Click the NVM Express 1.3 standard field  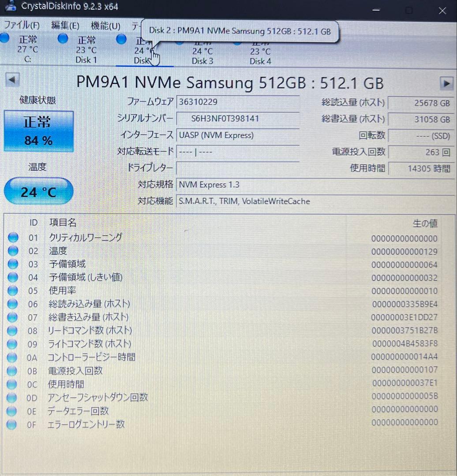pyautogui.click(x=315, y=185)
